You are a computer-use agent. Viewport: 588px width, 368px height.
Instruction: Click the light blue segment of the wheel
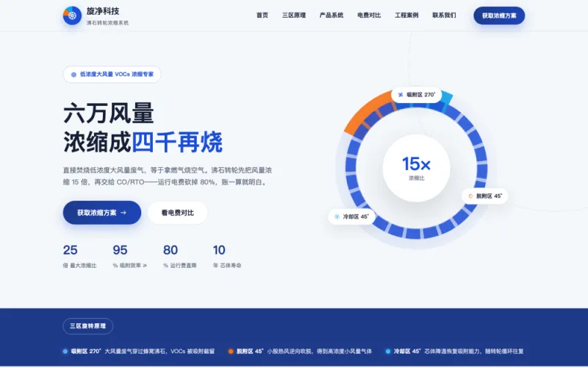point(446,97)
